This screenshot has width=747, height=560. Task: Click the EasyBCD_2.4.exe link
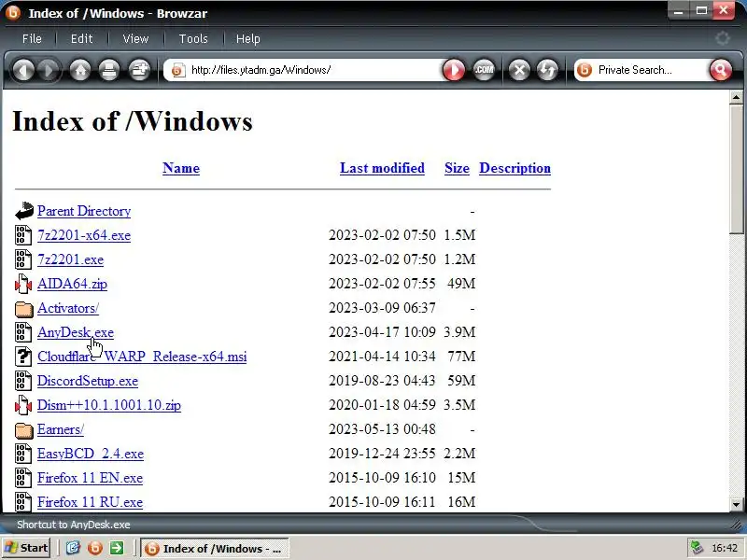tap(91, 454)
